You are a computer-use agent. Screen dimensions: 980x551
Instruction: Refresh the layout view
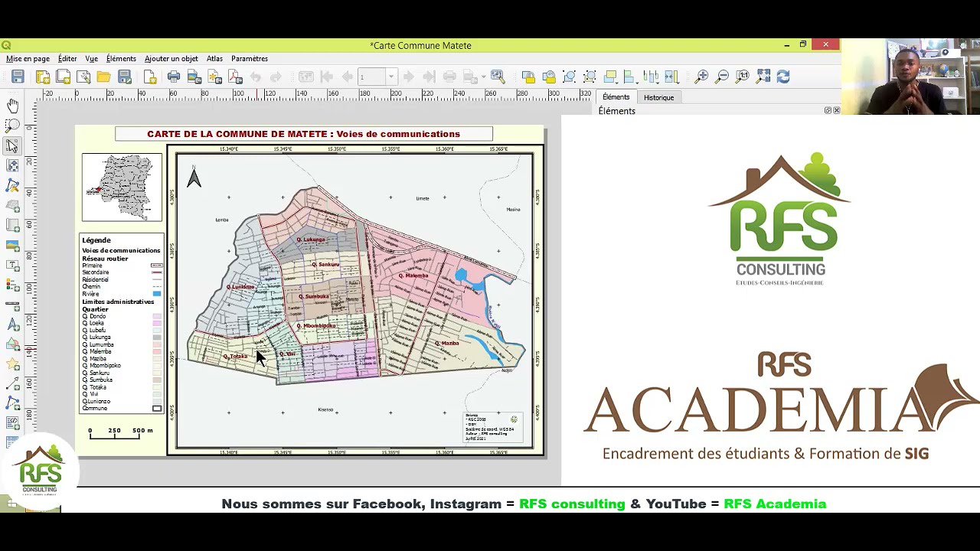point(783,77)
